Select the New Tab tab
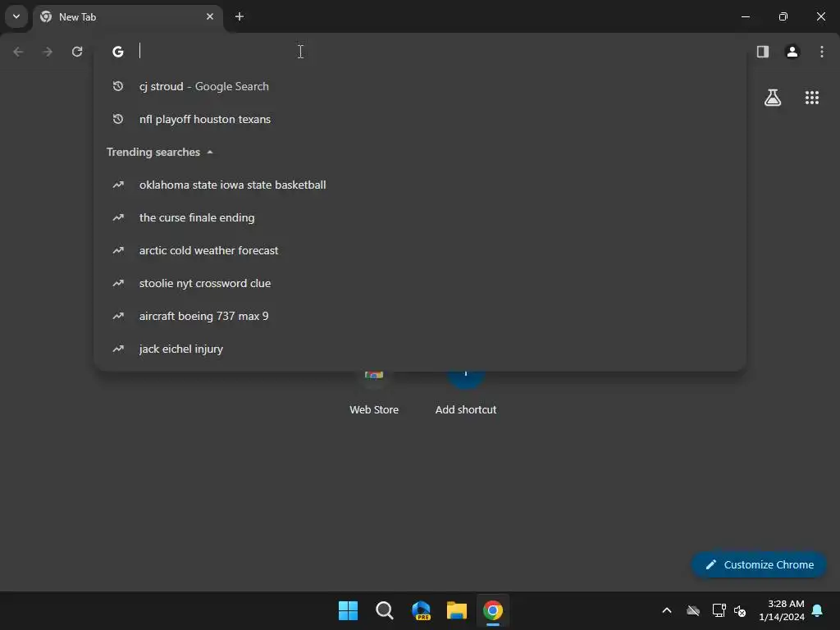The image size is (840, 630). tap(129, 17)
